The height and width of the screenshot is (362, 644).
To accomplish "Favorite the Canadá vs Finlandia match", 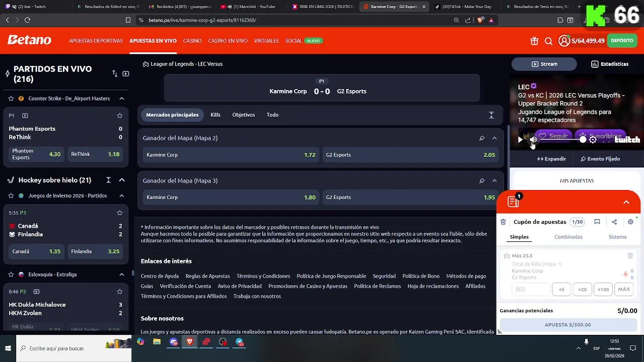I will [x=120, y=213].
